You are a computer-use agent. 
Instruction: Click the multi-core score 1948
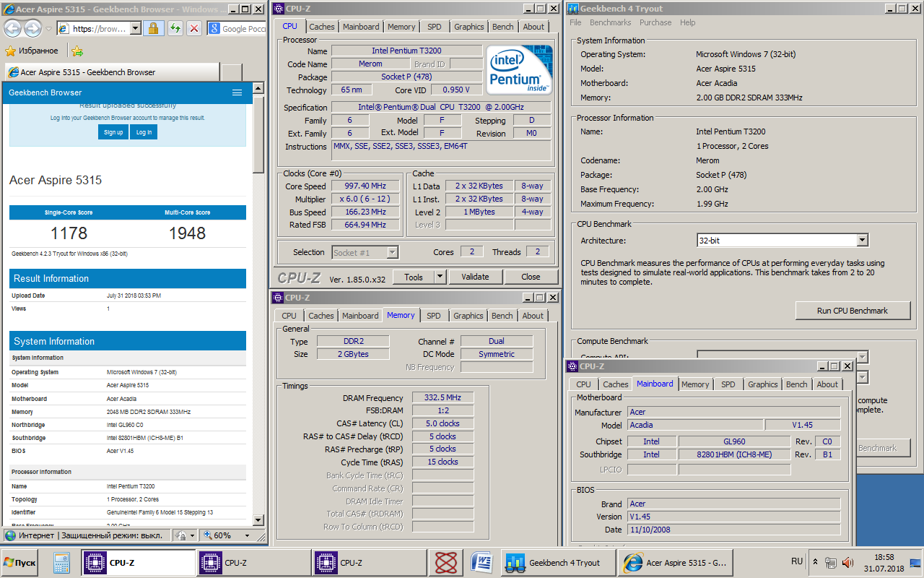[x=188, y=233]
